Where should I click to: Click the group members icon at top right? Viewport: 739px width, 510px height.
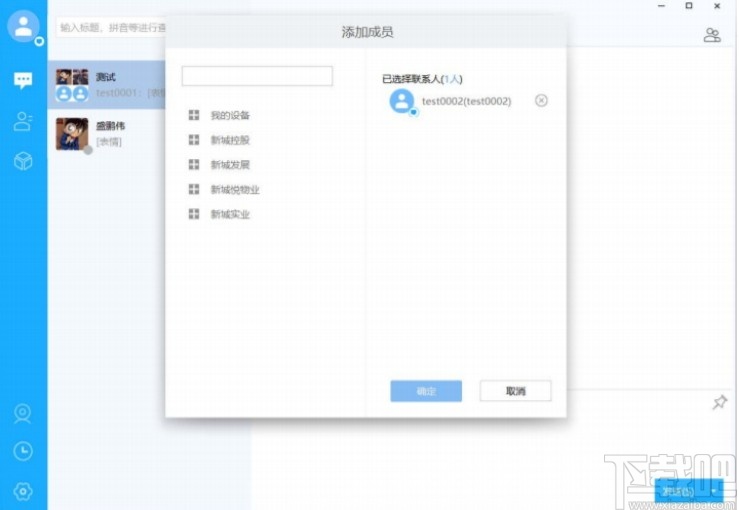tap(712, 35)
